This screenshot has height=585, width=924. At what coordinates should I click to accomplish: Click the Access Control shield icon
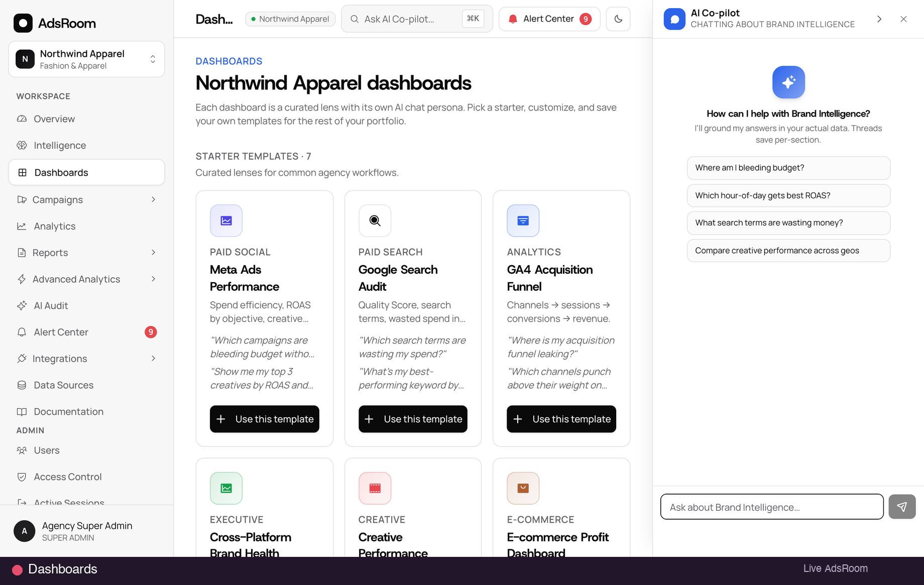(22, 477)
